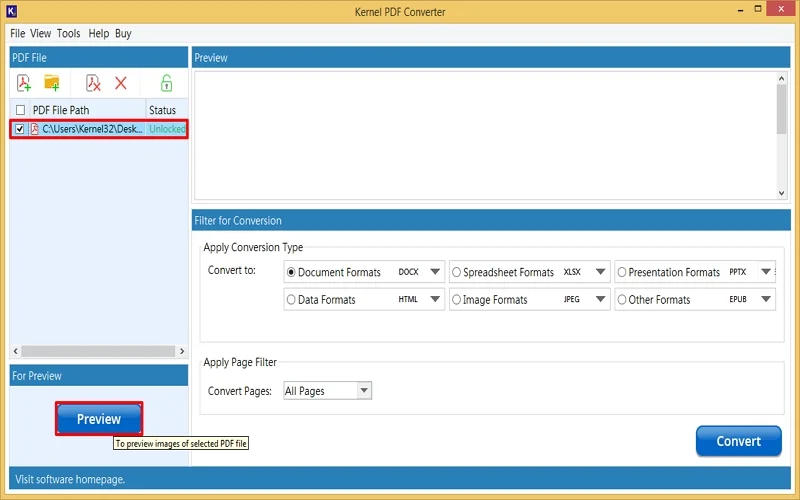Maximize the Kernel PDF Converter window
The image size is (800, 500).
[758, 9]
